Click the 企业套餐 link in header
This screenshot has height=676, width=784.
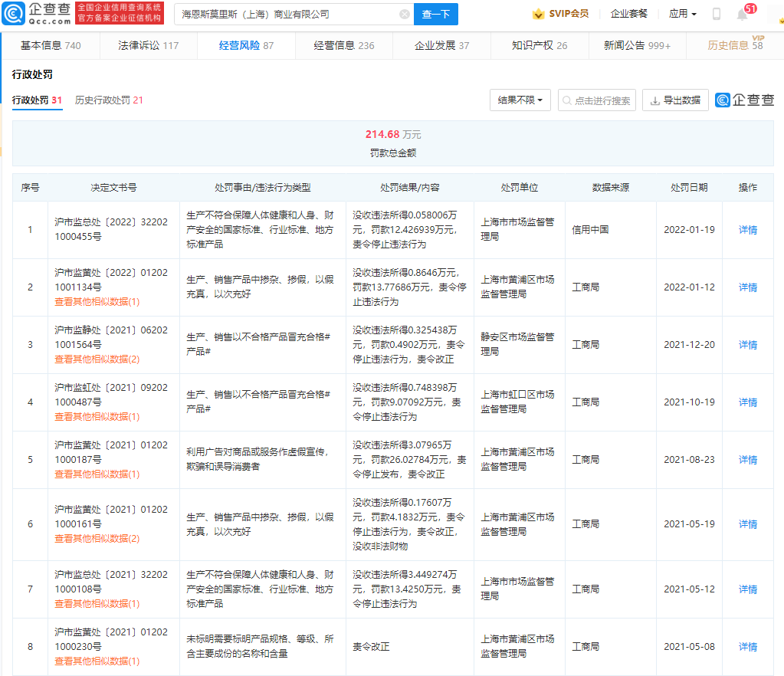[x=628, y=14]
